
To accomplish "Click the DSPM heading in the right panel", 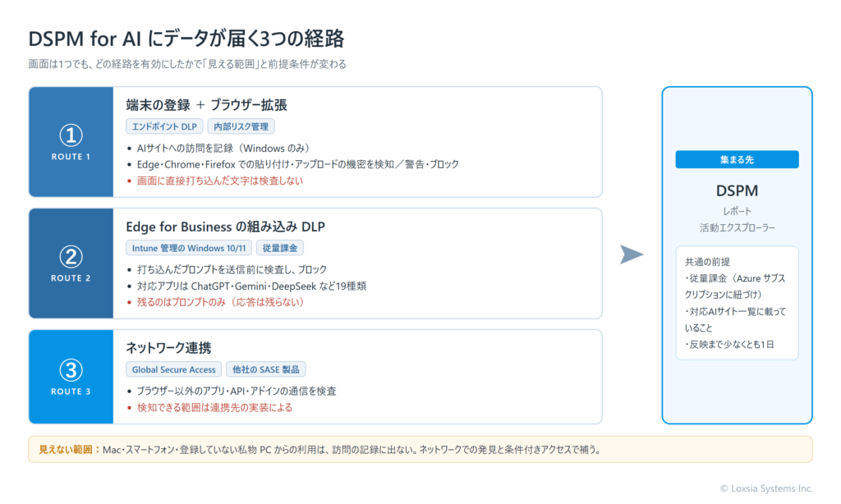I will pyautogui.click(x=737, y=191).
